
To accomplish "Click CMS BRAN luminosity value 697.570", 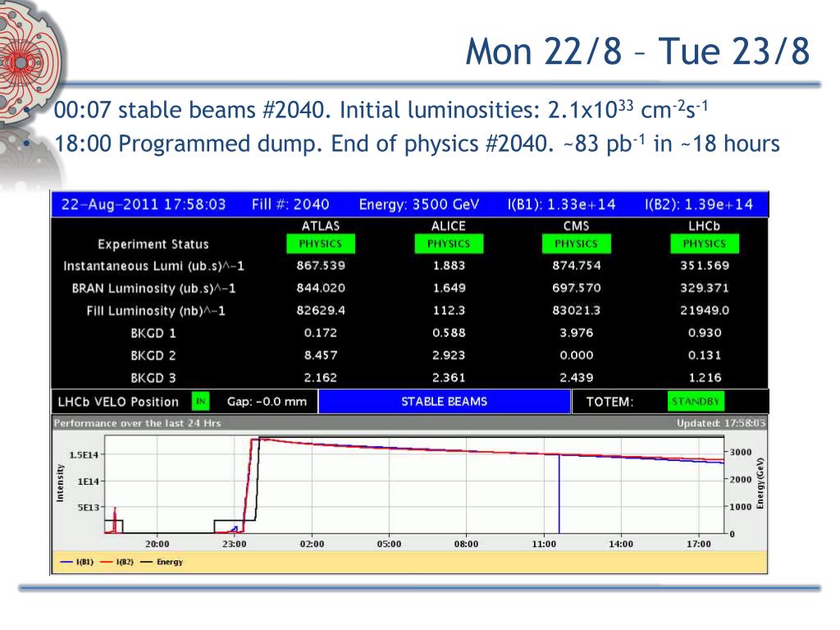I will (x=577, y=288).
